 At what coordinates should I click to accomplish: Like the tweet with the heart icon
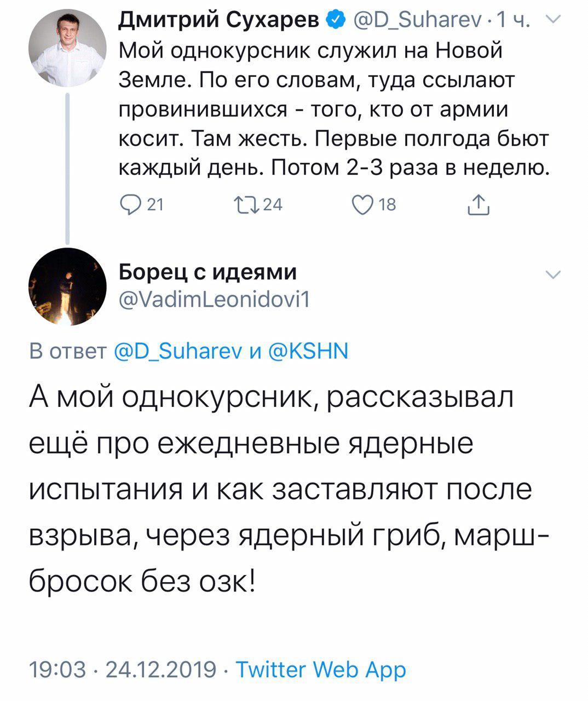(x=361, y=205)
